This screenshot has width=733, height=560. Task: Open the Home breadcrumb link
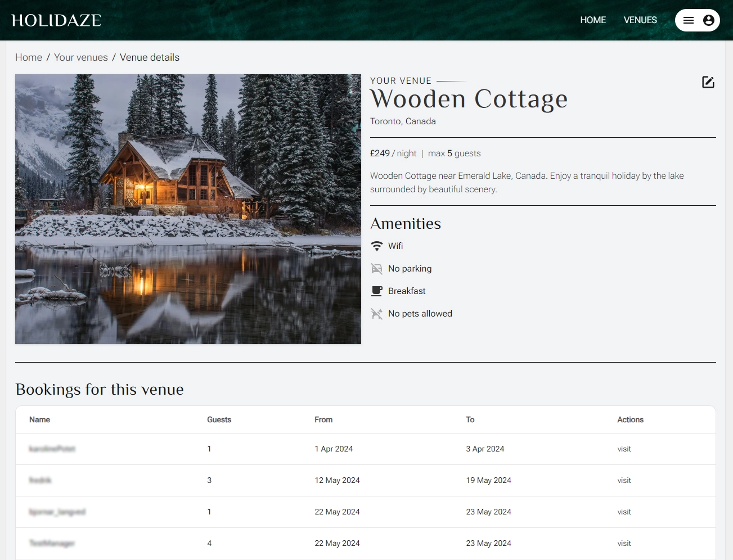pos(28,57)
